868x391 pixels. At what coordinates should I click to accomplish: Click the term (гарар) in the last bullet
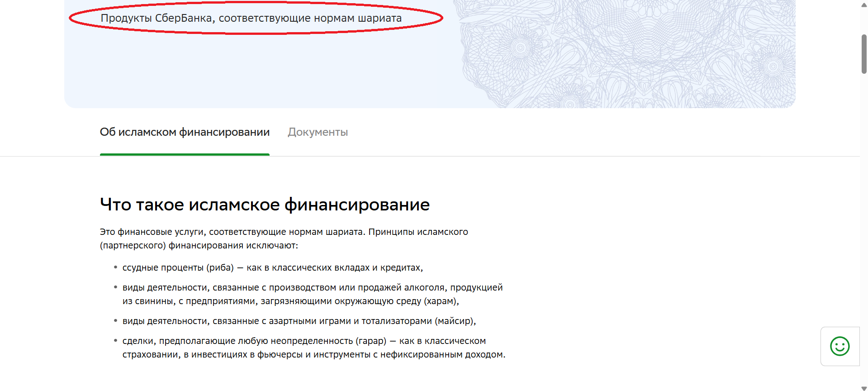point(371,341)
